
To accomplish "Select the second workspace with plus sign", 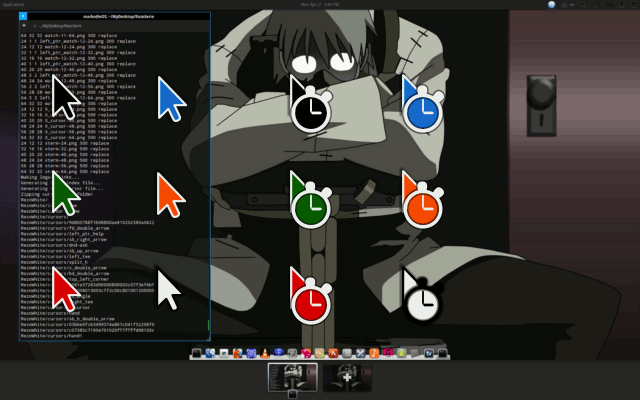I will click(x=347, y=377).
